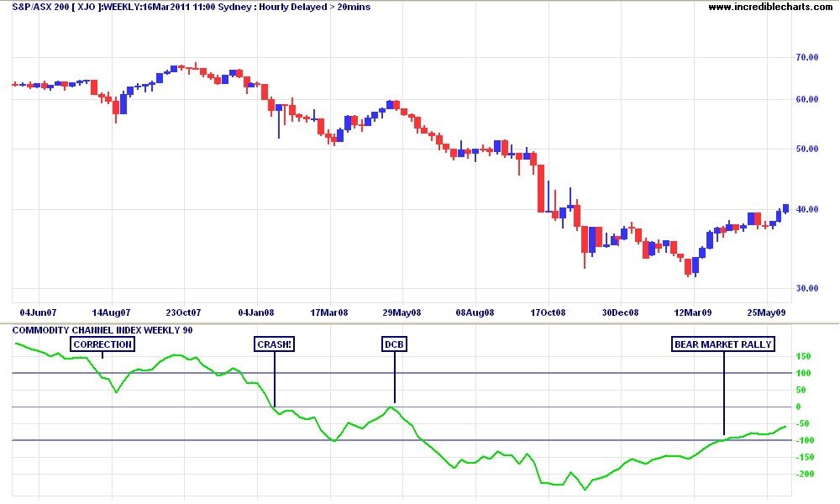Select the 17Oct08 date on the time axis

(x=549, y=312)
